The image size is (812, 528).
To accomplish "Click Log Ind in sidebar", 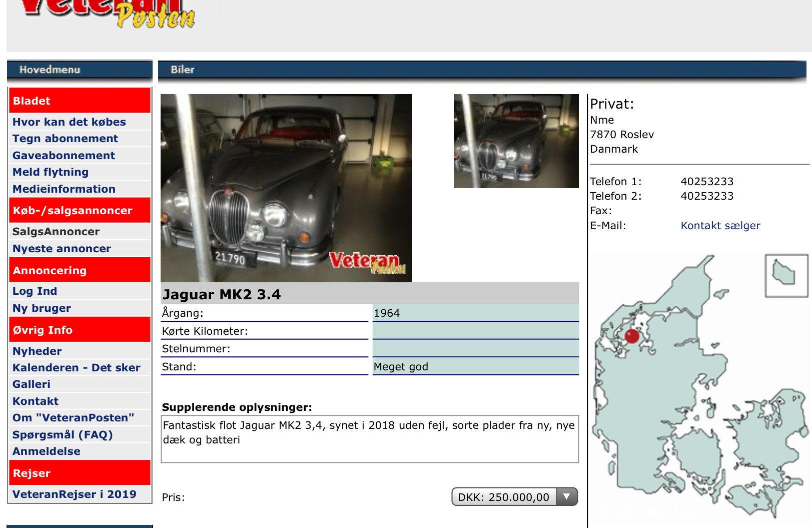I will pos(35,291).
